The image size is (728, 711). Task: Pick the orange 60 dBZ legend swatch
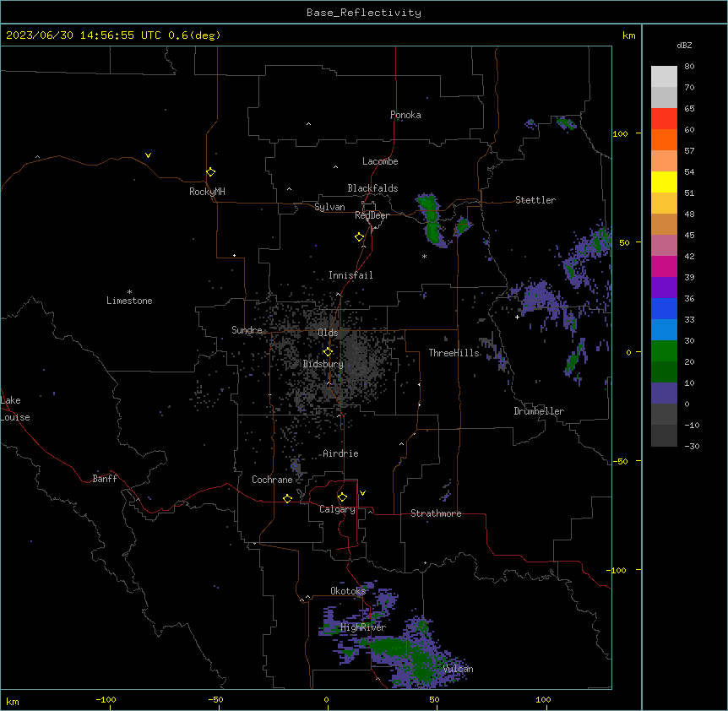(x=664, y=139)
